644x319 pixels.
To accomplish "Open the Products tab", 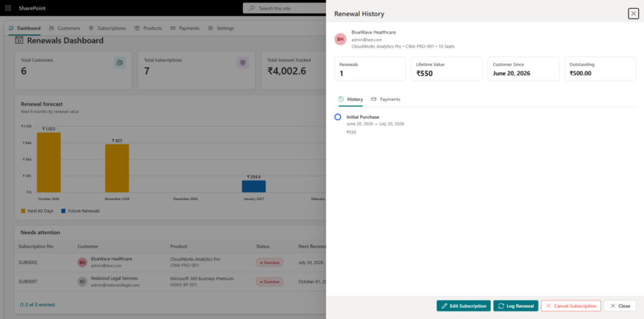I will [x=148, y=28].
